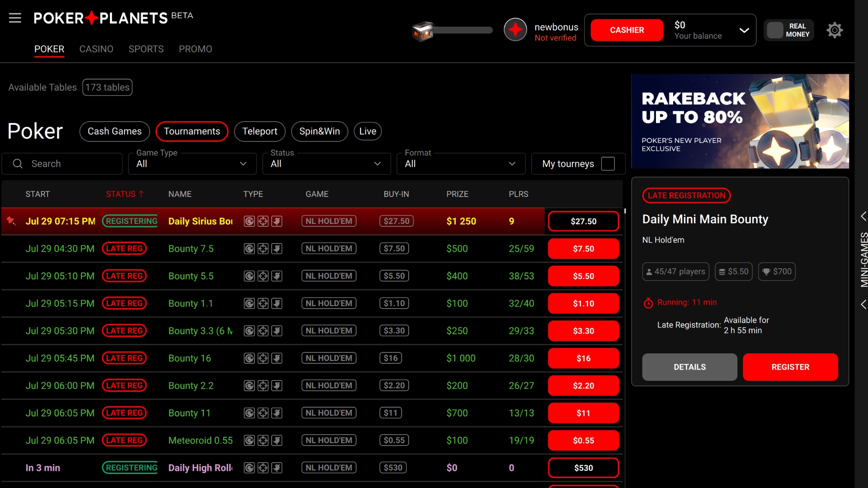
Task: Click the $5.50 buy-in chips badge
Action: click(x=734, y=272)
